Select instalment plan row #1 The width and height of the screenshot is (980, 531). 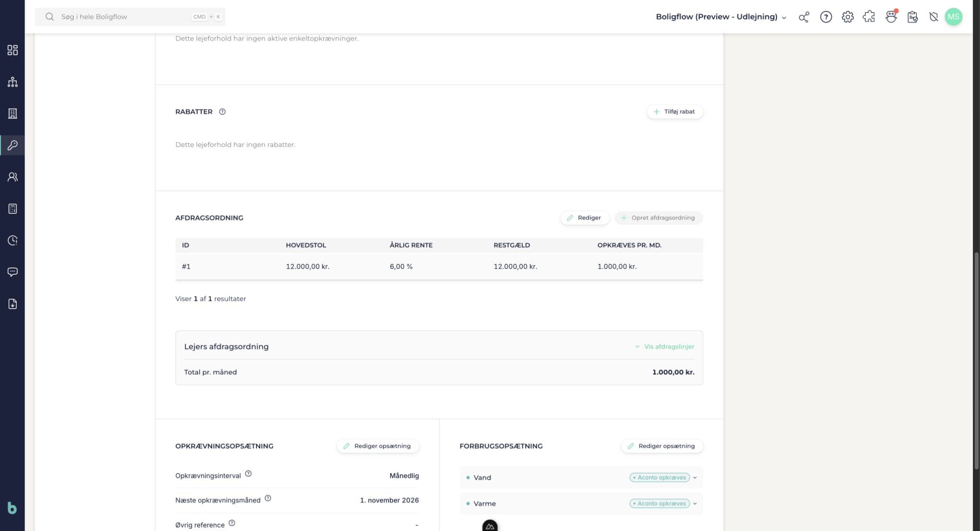point(439,266)
